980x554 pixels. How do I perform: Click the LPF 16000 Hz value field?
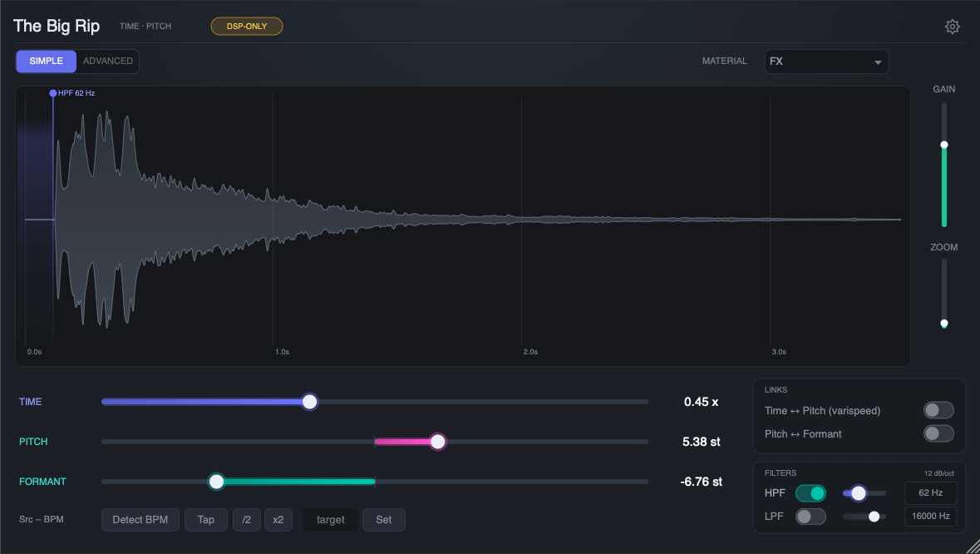click(931, 516)
